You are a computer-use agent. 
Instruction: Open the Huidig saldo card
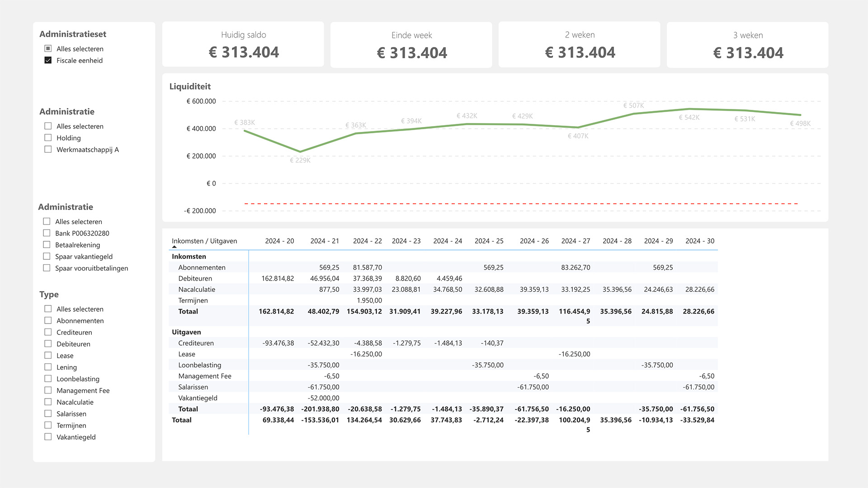pos(243,45)
